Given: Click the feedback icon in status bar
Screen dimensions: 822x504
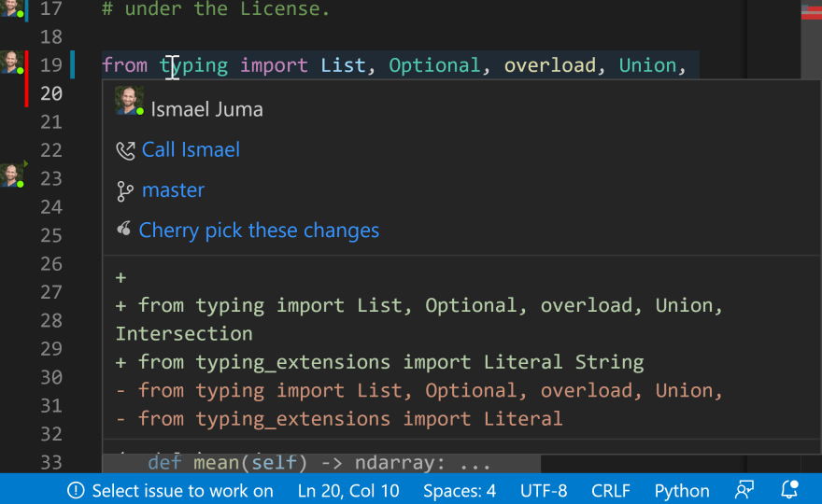Looking at the screenshot, I should coord(744,490).
